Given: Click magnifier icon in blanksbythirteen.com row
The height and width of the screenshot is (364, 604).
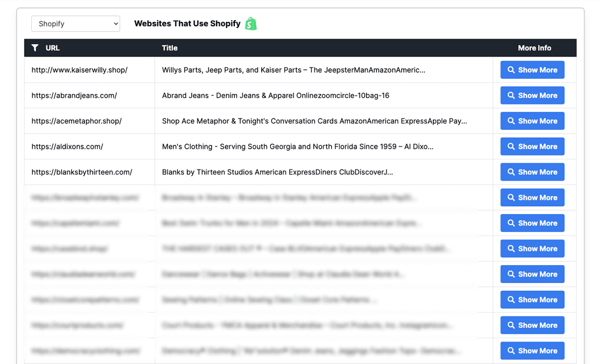Looking at the screenshot, I should click(511, 172).
